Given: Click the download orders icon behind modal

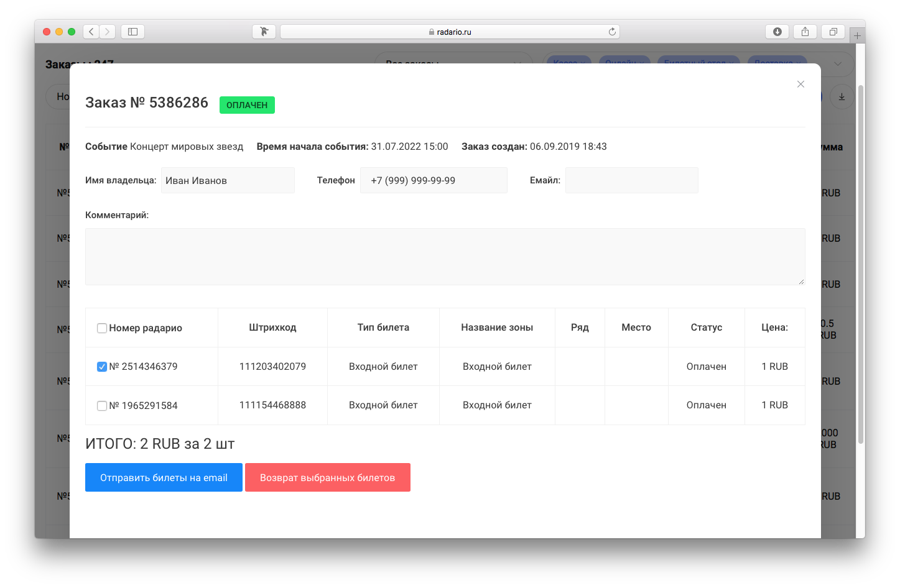Looking at the screenshot, I should (842, 96).
